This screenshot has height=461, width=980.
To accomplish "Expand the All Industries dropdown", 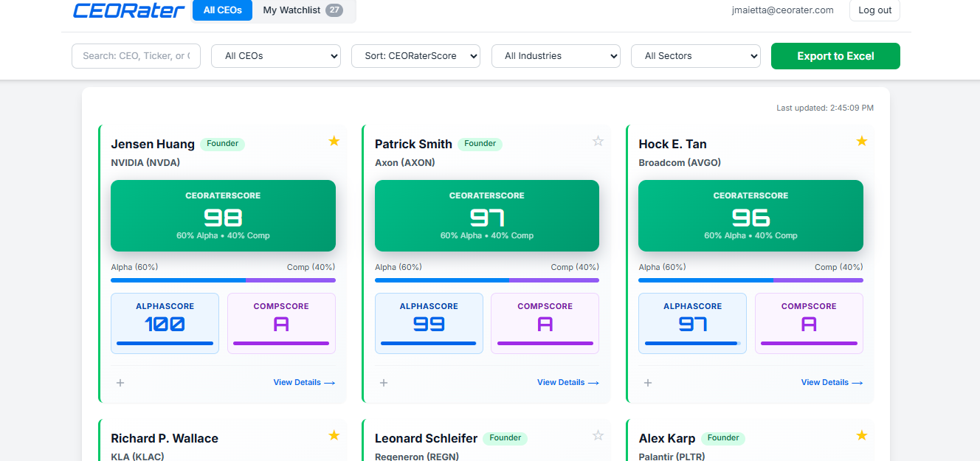I will click(556, 56).
